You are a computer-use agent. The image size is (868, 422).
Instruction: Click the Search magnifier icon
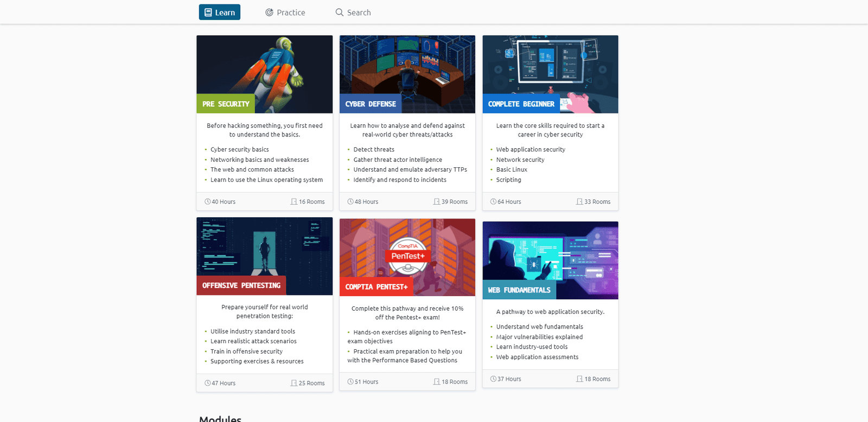point(340,12)
